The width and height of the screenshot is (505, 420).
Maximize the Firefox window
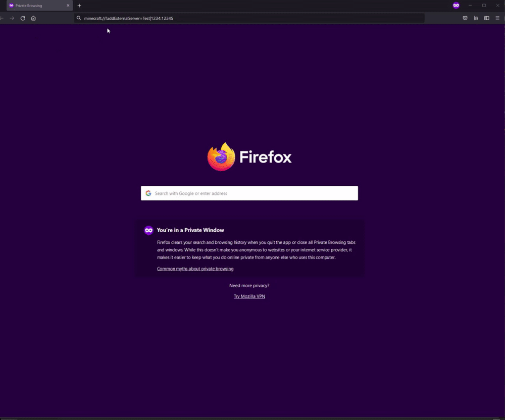click(484, 6)
